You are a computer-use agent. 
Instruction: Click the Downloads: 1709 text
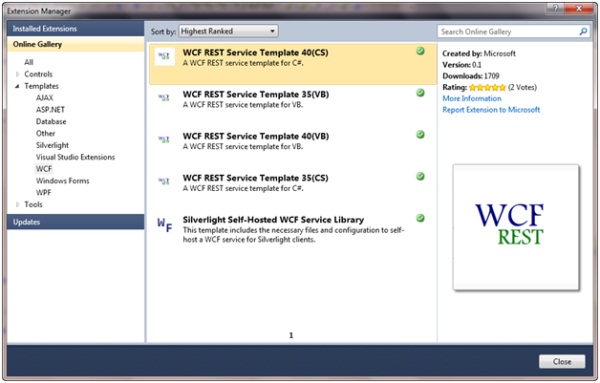click(x=471, y=76)
